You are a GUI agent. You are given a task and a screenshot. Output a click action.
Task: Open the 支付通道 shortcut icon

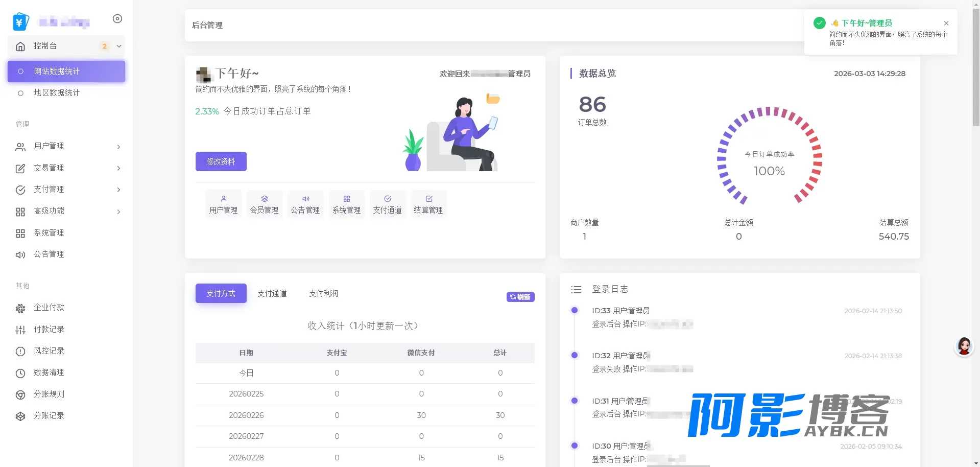pyautogui.click(x=387, y=199)
